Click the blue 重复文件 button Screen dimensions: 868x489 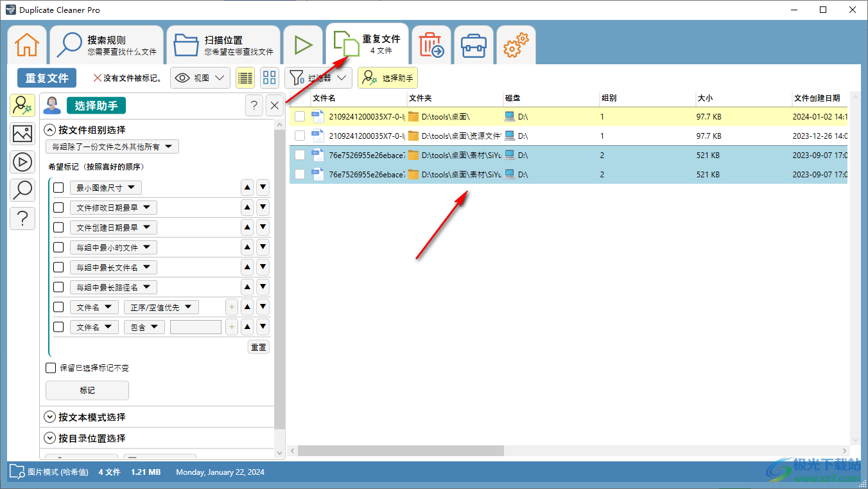47,78
